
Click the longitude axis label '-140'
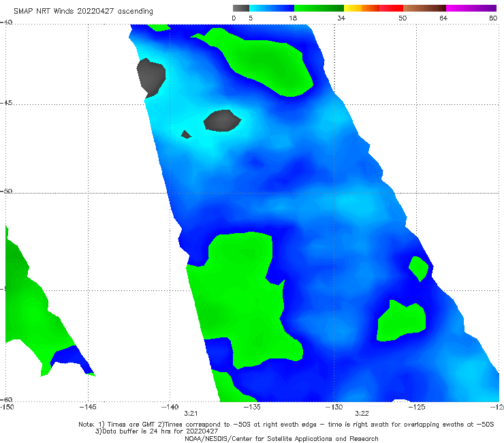click(x=170, y=407)
